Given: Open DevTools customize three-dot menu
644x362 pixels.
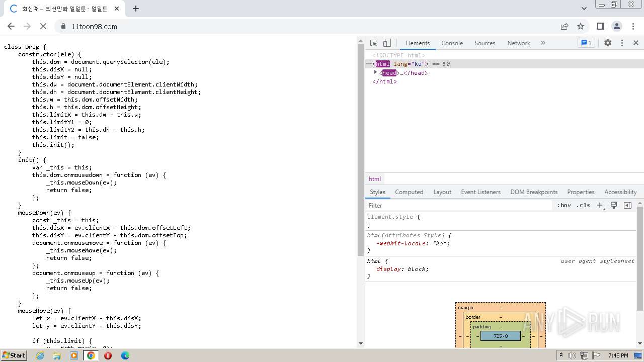Looking at the screenshot, I should pos(622,43).
